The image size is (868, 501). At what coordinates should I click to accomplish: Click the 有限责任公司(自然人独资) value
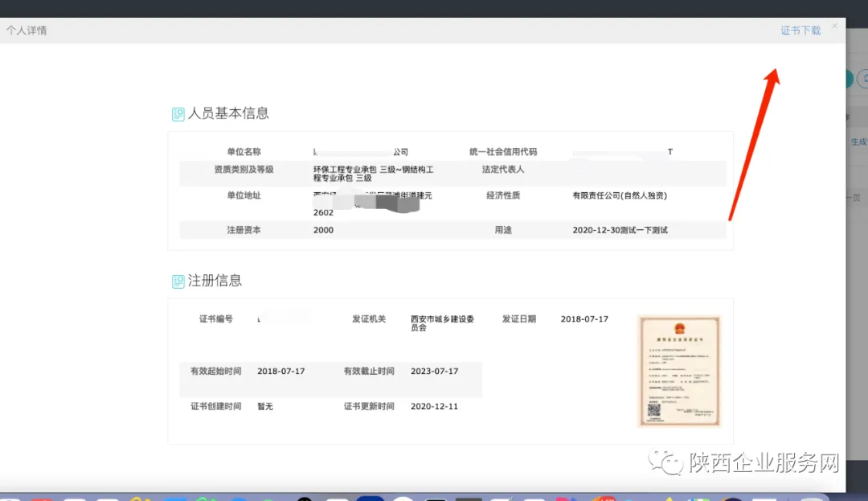pyautogui.click(x=620, y=195)
